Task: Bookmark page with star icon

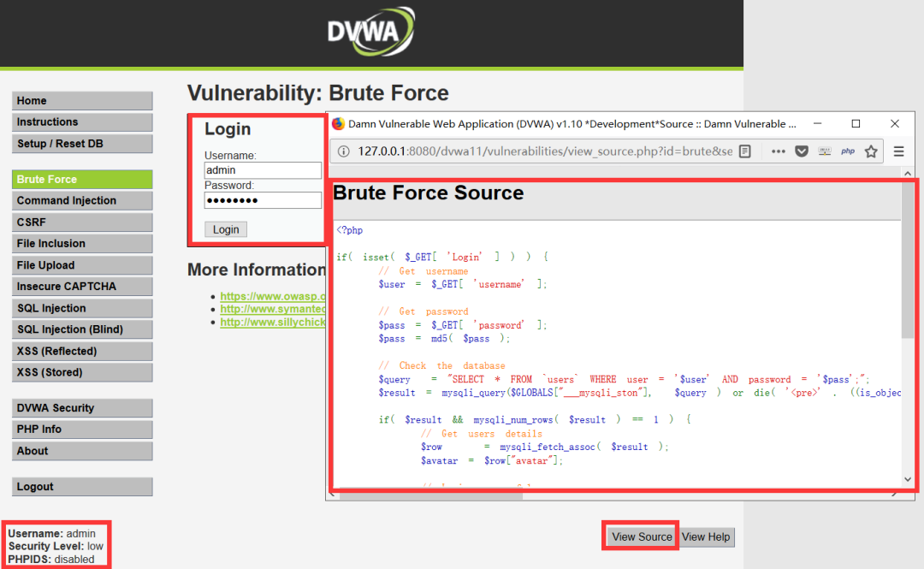Action: [871, 151]
